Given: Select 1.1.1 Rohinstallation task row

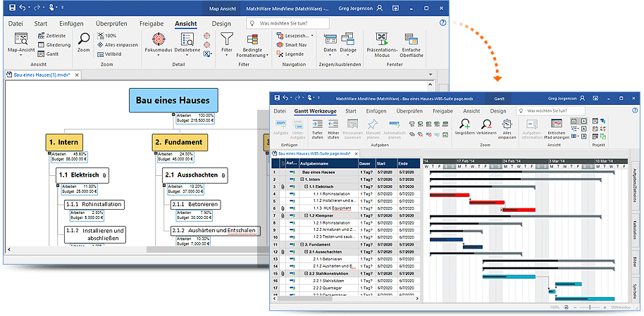Looking at the screenshot, I should point(345,194).
